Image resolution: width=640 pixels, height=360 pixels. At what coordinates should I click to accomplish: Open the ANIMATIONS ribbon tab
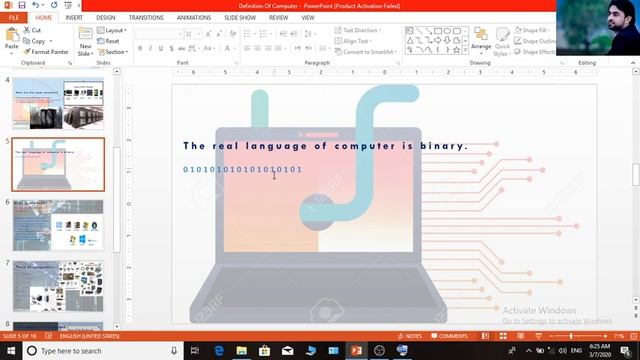(x=194, y=18)
